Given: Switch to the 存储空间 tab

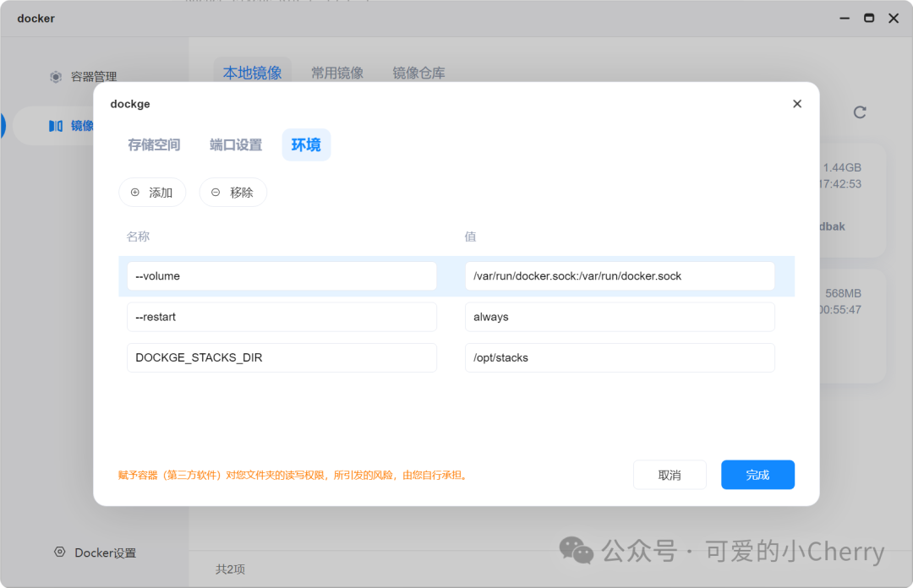Looking at the screenshot, I should tap(154, 144).
